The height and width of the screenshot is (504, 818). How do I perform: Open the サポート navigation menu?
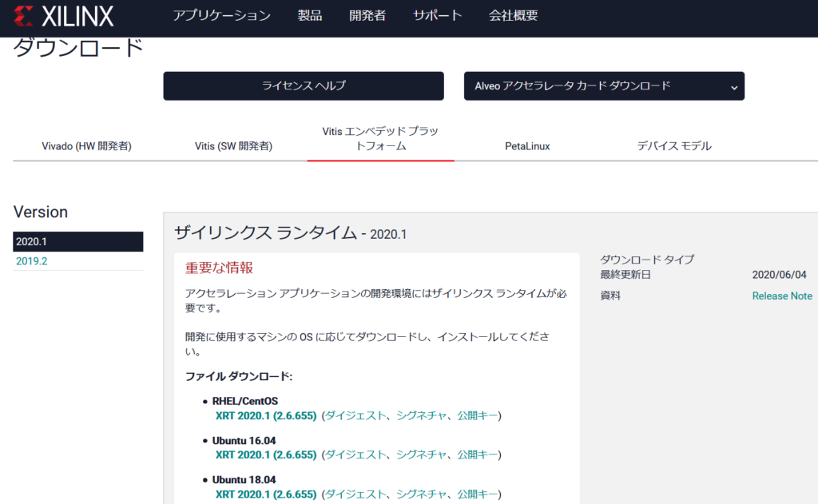(437, 16)
